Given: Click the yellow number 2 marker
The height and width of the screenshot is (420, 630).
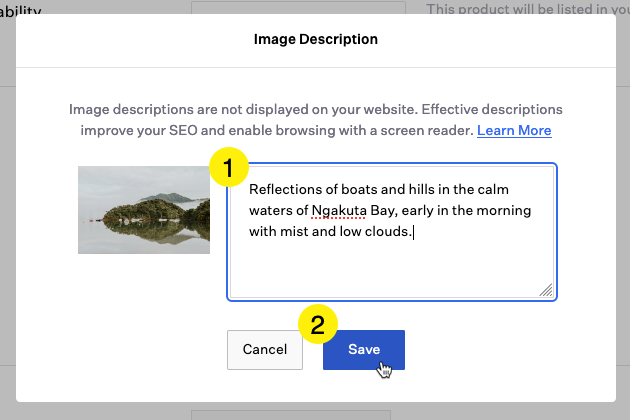Looking at the screenshot, I should [x=317, y=325].
